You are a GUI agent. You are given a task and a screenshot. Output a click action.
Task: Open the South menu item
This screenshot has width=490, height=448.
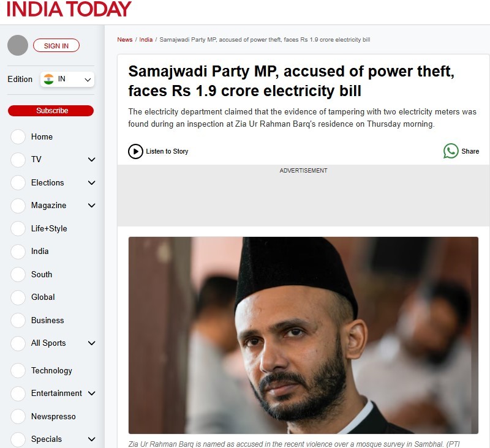click(42, 274)
